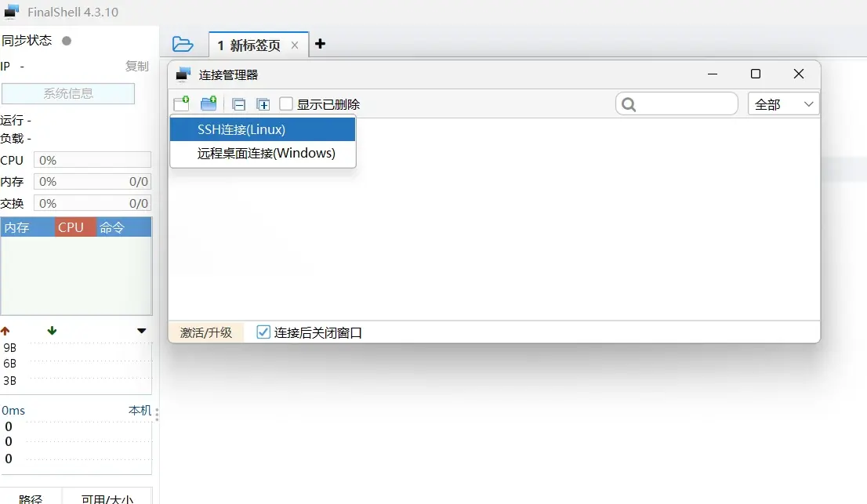
Task: Click new folder icon in 连接管理器
Action: (x=209, y=103)
